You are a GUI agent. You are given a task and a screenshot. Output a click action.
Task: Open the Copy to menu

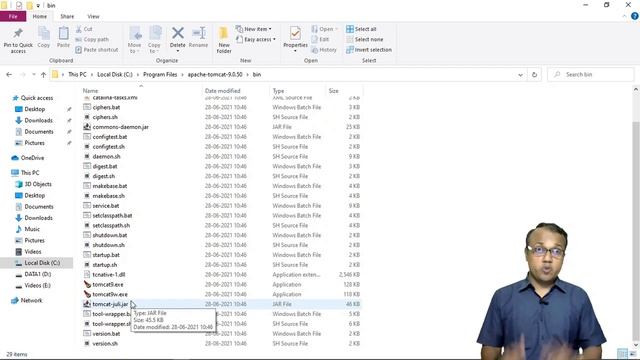tap(154, 40)
